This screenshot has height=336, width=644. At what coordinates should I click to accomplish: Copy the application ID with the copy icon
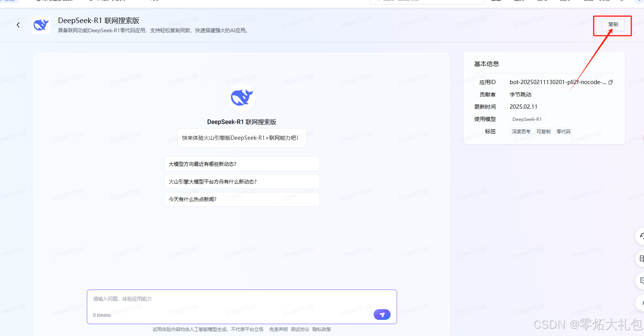point(611,82)
